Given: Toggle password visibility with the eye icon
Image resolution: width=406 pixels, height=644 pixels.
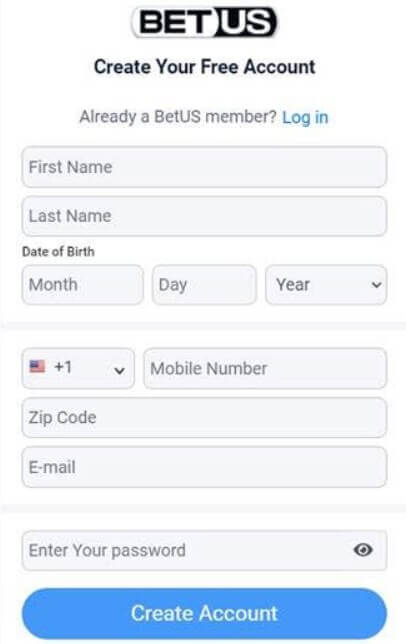Looking at the screenshot, I should [x=363, y=550].
